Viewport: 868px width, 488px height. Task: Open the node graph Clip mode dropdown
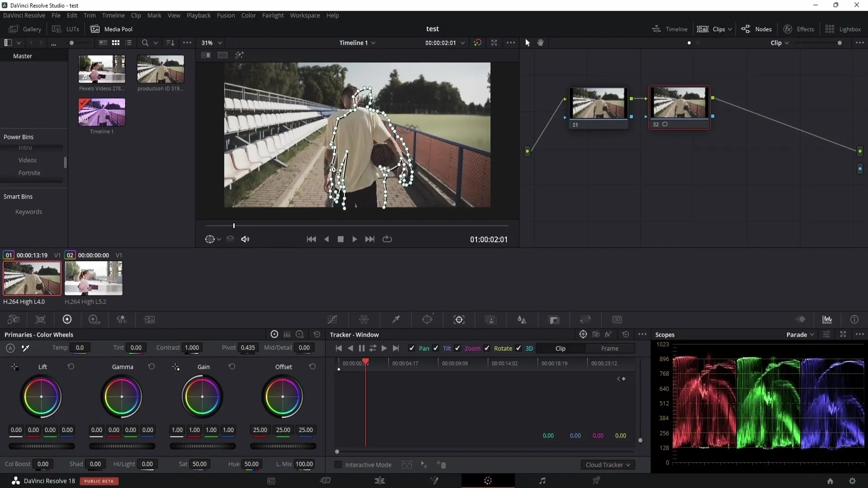tap(780, 42)
